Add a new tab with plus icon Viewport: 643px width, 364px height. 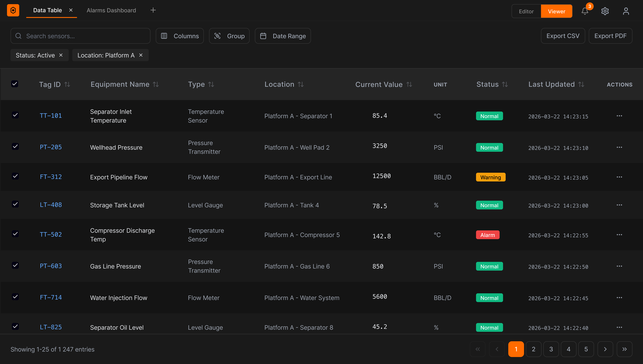tap(153, 10)
